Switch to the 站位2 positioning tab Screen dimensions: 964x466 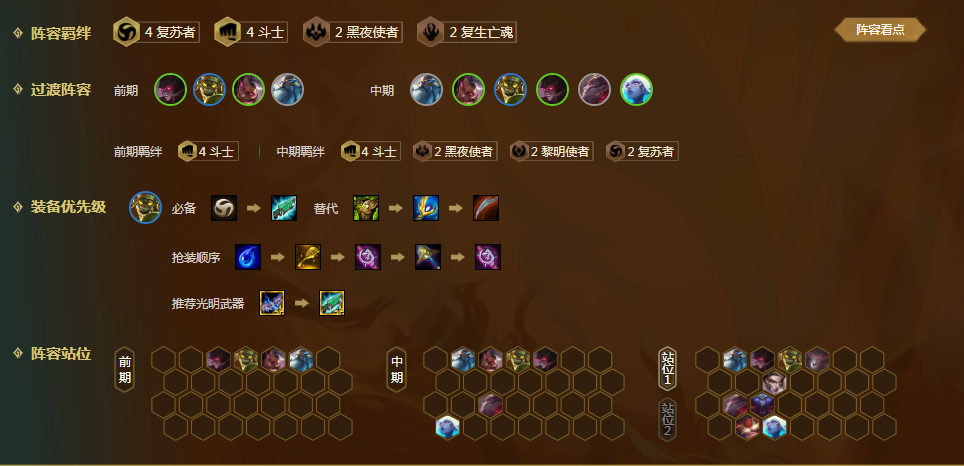click(x=668, y=419)
